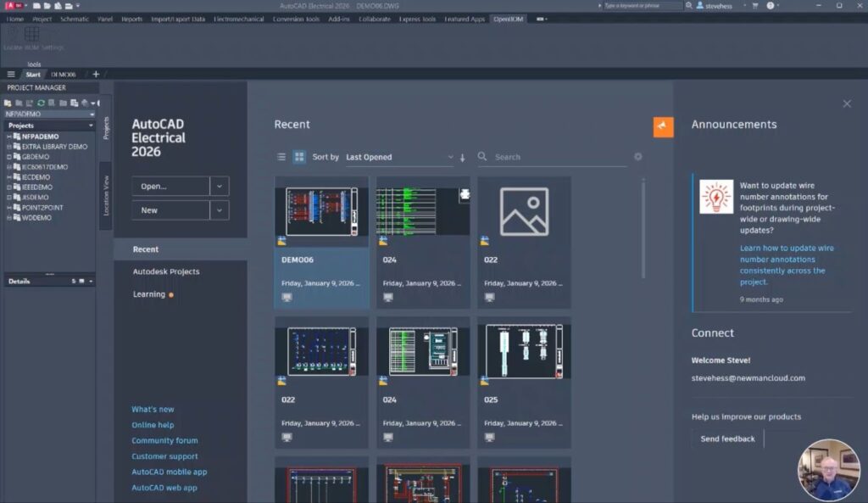Switch recent files to list view
Viewport: 868px width, 503px height.
[281, 157]
